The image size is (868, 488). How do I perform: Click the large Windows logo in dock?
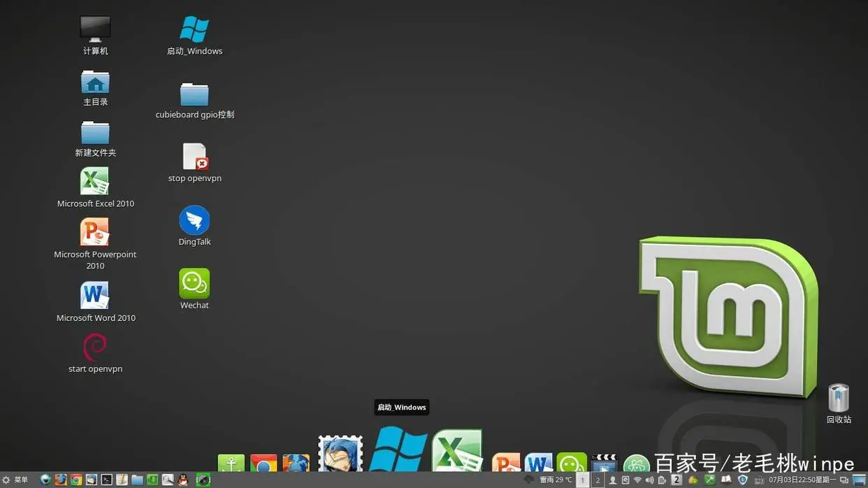[398, 450]
